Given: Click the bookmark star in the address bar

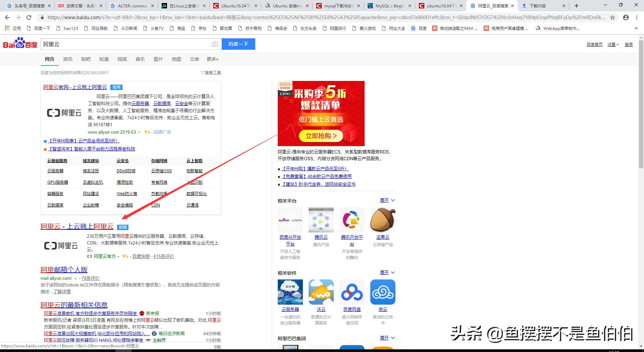Looking at the screenshot, I should click(x=613, y=17).
